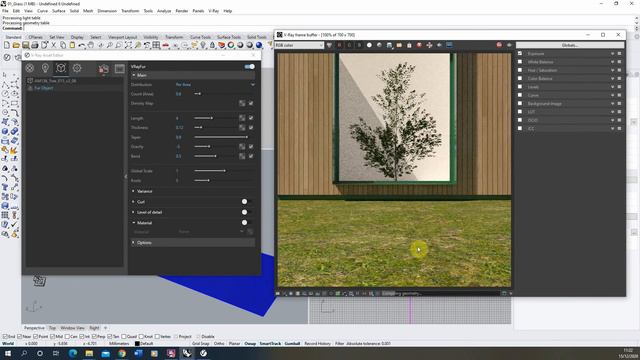Screen dimensions: 640x360
Task: Toggle the Cen osnap checkbox
Action: pos(67,337)
